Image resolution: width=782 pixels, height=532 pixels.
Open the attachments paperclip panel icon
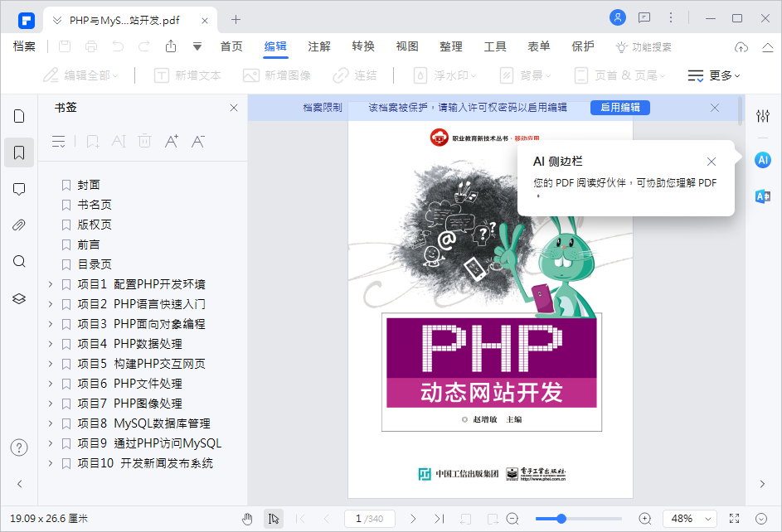tap(19, 225)
